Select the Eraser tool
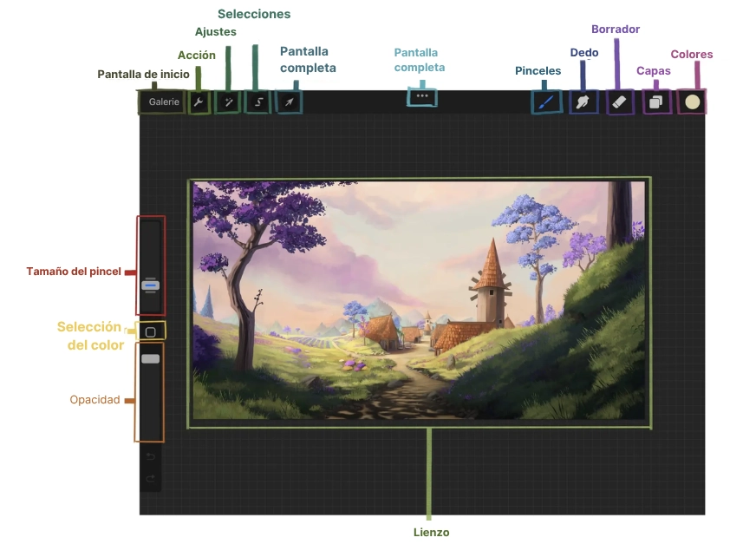The width and height of the screenshot is (756, 544). tap(619, 102)
